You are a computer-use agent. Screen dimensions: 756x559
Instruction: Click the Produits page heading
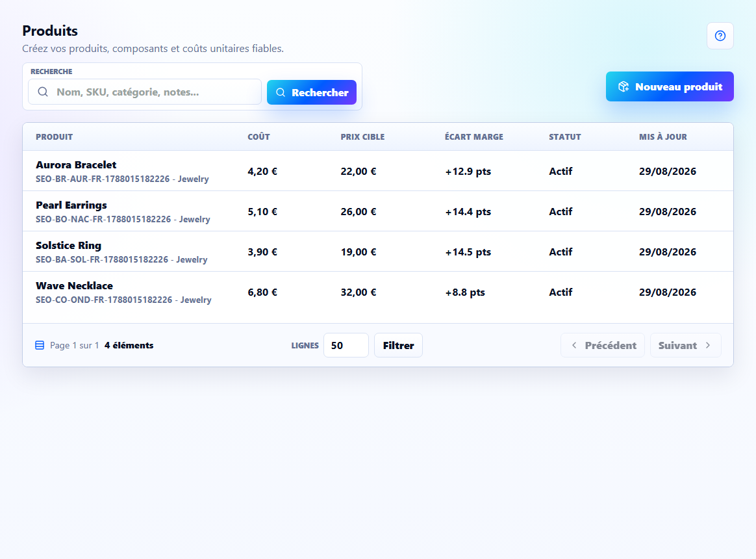[50, 31]
